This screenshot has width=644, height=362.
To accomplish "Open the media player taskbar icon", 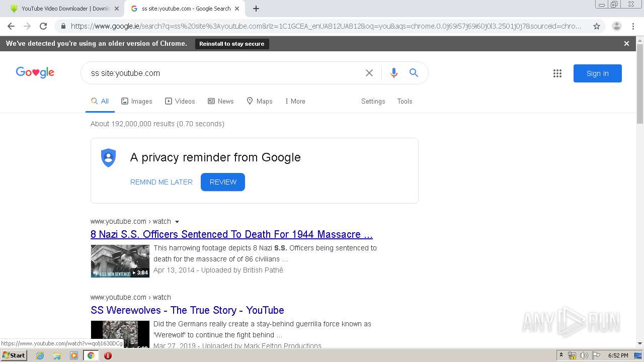I will click(74, 355).
